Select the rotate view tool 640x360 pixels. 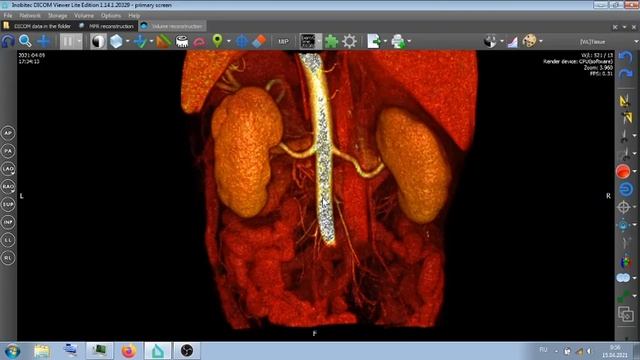point(8,41)
